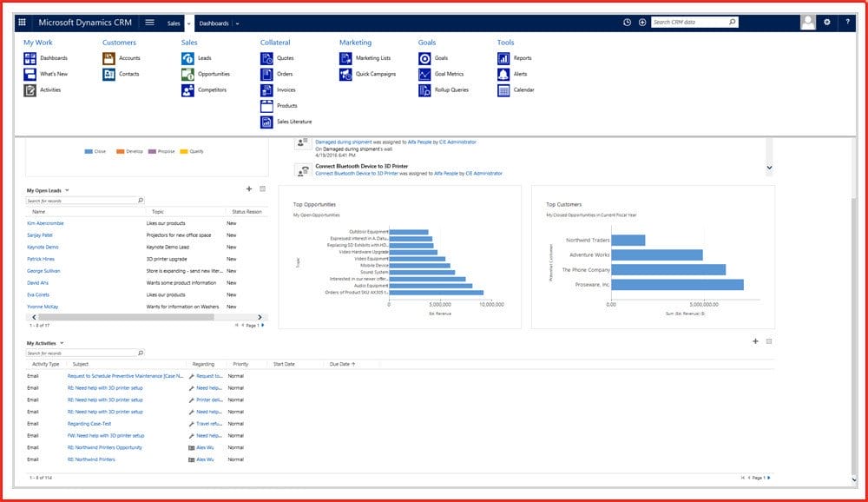
Task: Open the Goal Metrics icon
Action: pyautogui.click(x=425, y=74)
